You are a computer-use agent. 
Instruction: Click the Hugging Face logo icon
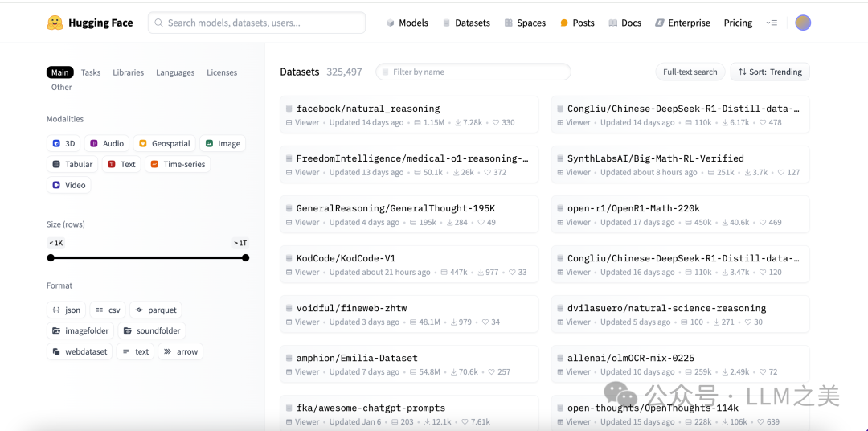click(x=55, y=23)
